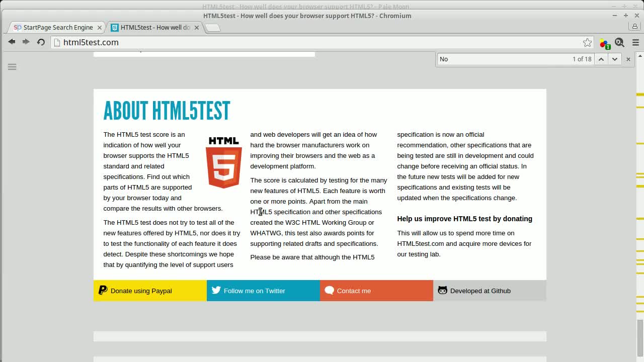The image size is (644, 362).
Task: Click the Twitter bird icon
Action: pyautogui.click(x=216, y=290)
